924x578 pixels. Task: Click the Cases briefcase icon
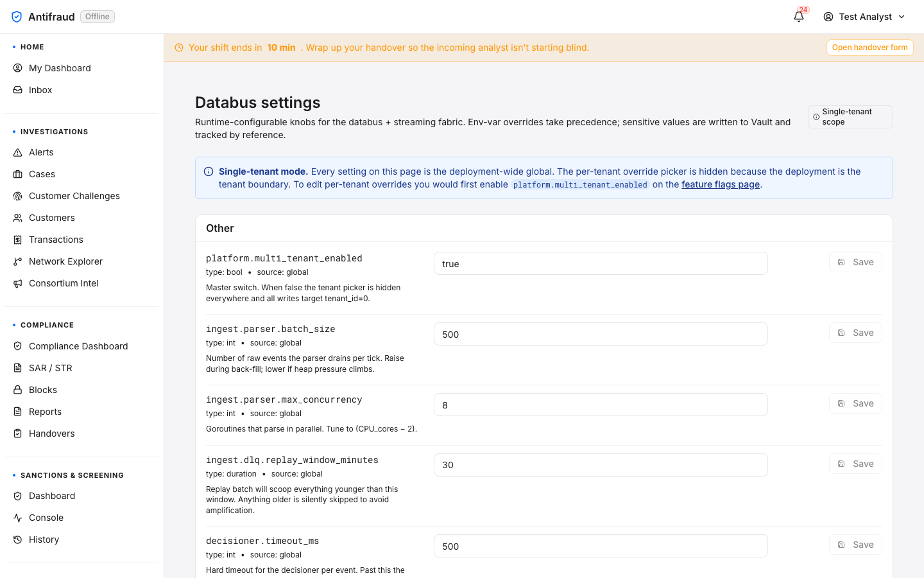tap(18, 174)
